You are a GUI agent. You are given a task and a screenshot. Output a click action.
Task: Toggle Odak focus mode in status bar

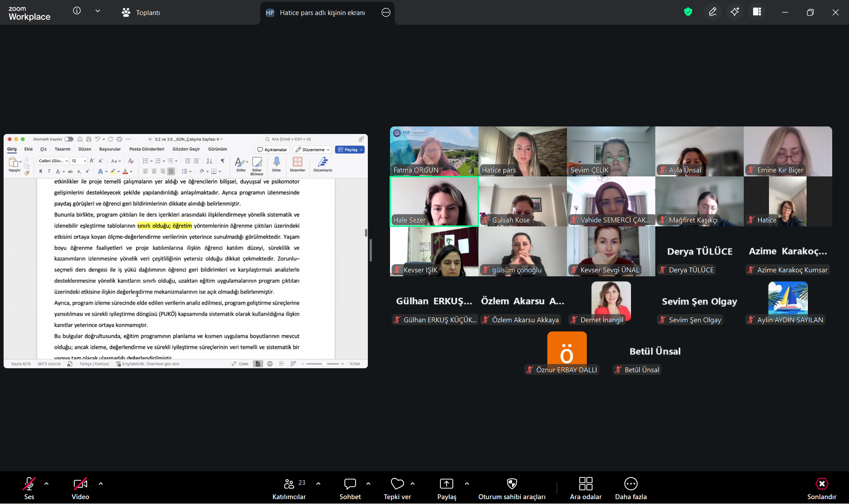click(240, 364)
